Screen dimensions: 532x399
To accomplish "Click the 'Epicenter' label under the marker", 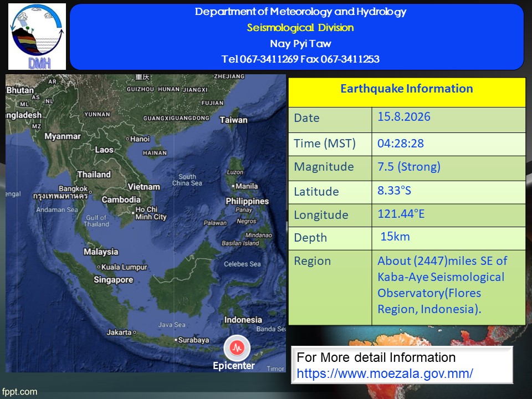I will click(234, 366).
